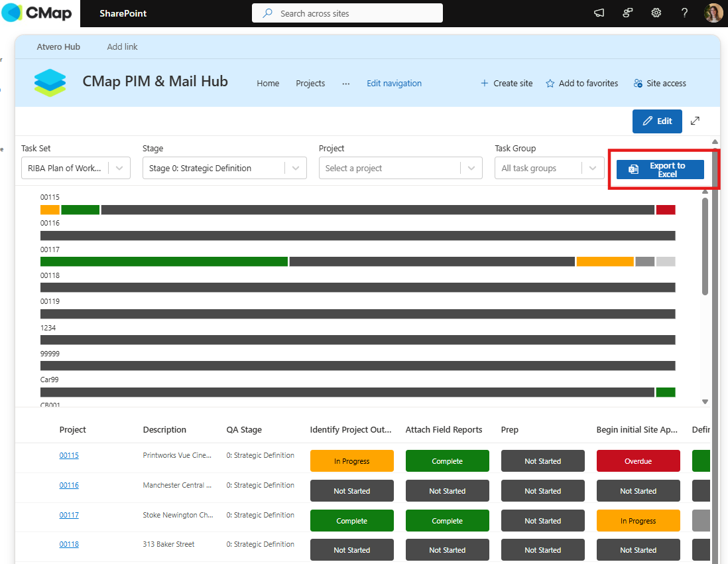Image resolution: width=728 pixels, height=564 pixels.
Task: Open the navigation overflow ellipsis menu
Action: point(346,84)
